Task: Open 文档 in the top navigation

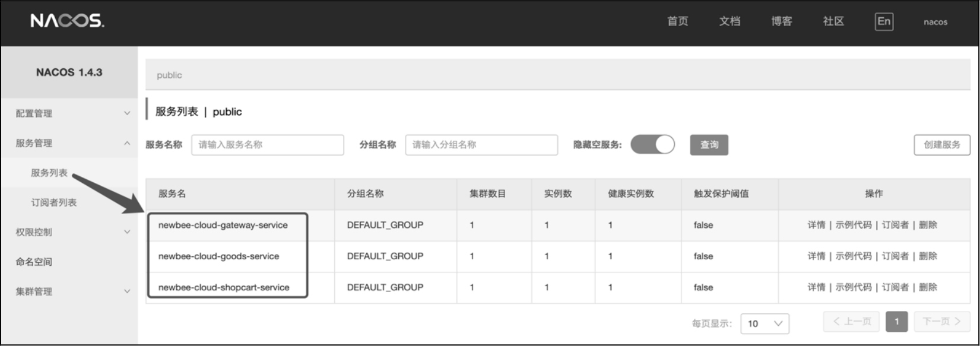Action: [x=730, y=21]
